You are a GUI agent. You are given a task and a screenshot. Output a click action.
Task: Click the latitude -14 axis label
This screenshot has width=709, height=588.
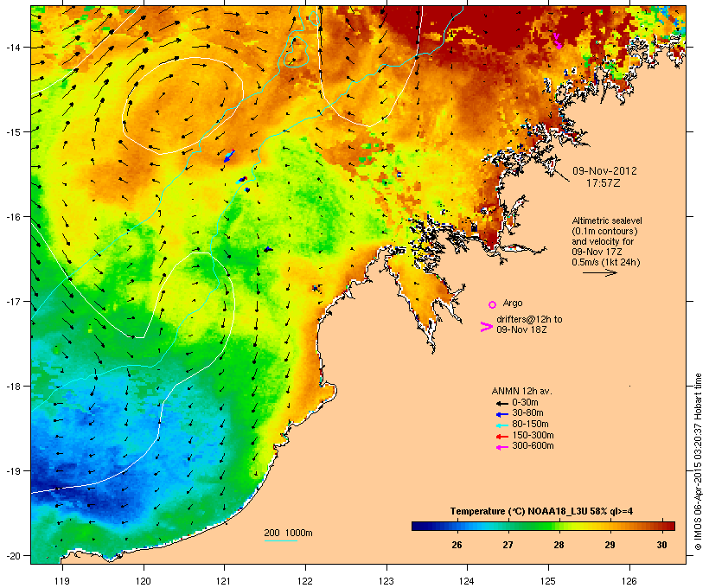(x=14, y=48)
